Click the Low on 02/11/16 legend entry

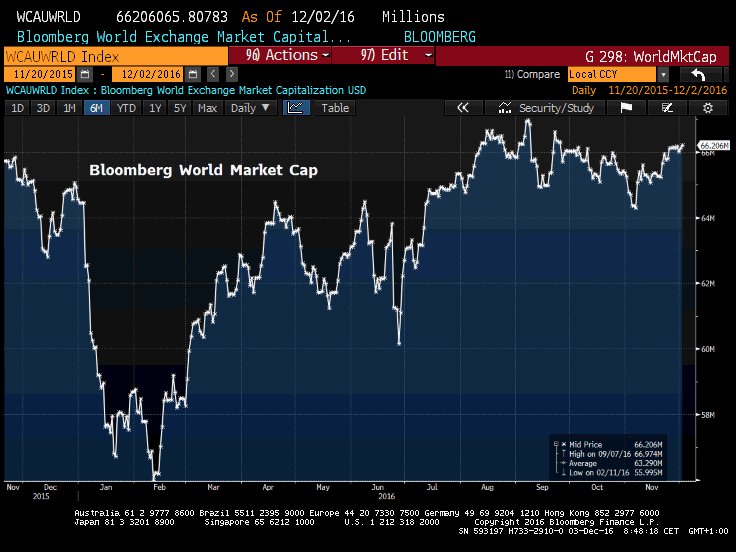pos(615,473)
